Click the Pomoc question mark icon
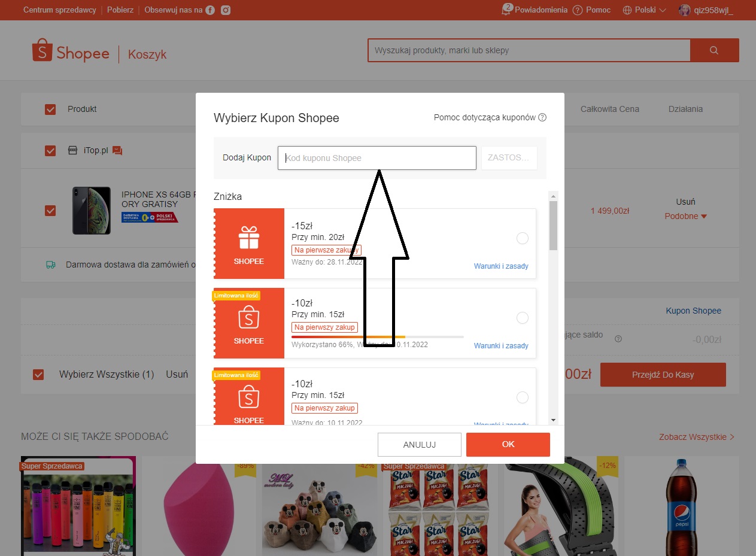The height and width of the screenshot is (556, 756). (x=578, y=10)
